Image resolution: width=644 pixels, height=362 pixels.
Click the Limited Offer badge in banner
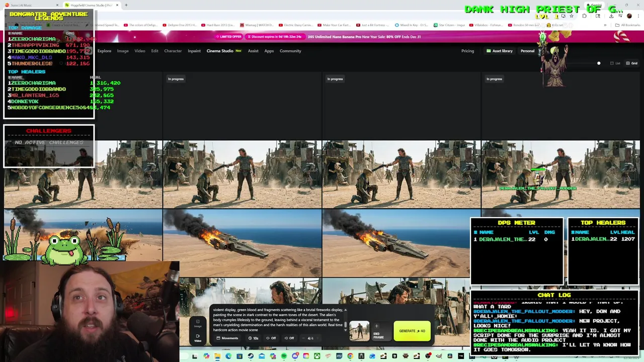tap(229, 37)
